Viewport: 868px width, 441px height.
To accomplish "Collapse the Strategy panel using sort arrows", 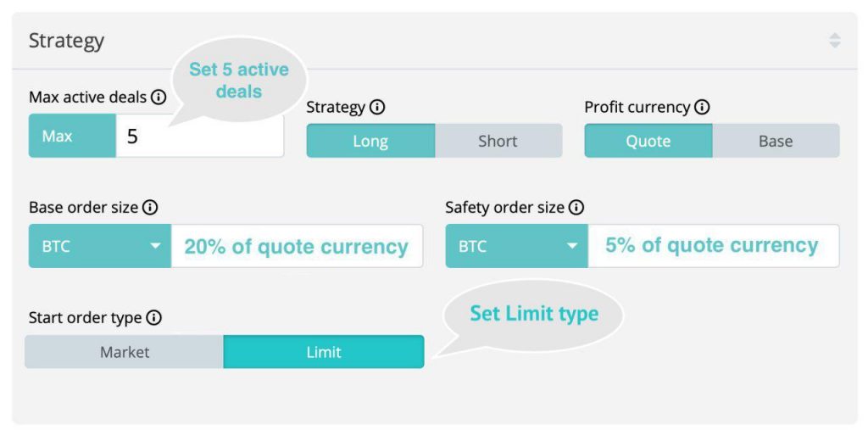I will click(835, 40).
